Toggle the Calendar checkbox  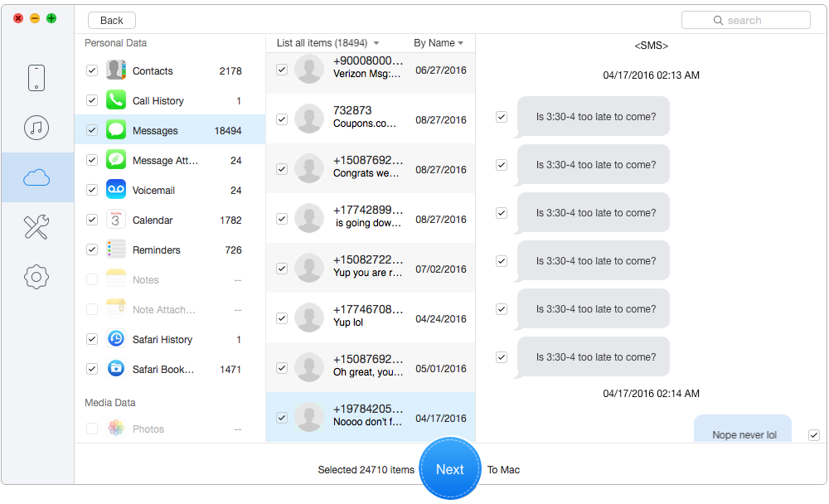92,220
